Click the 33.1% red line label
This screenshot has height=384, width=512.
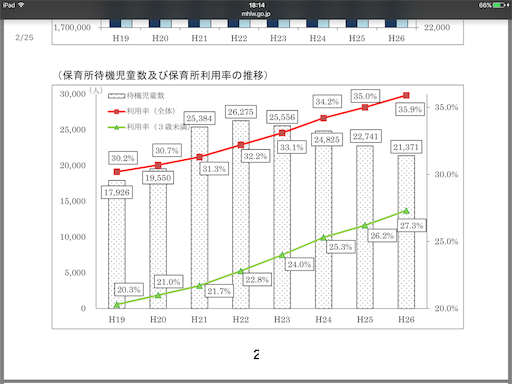click(292, 147)
